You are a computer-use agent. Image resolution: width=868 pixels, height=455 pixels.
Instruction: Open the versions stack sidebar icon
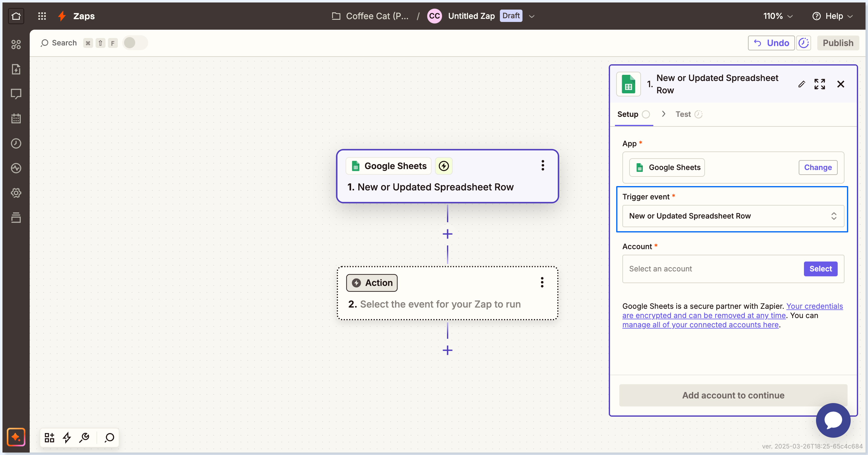pos(16,218)
